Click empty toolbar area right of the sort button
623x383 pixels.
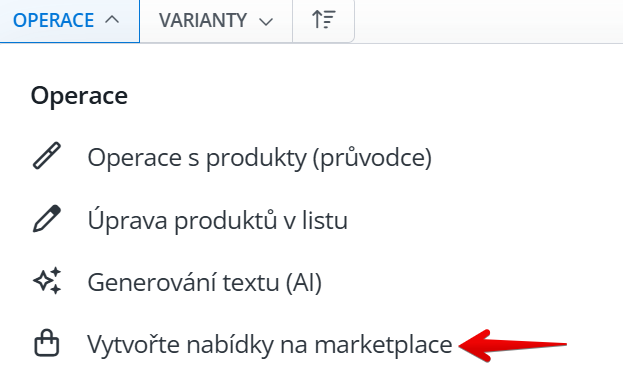point(489,21)
